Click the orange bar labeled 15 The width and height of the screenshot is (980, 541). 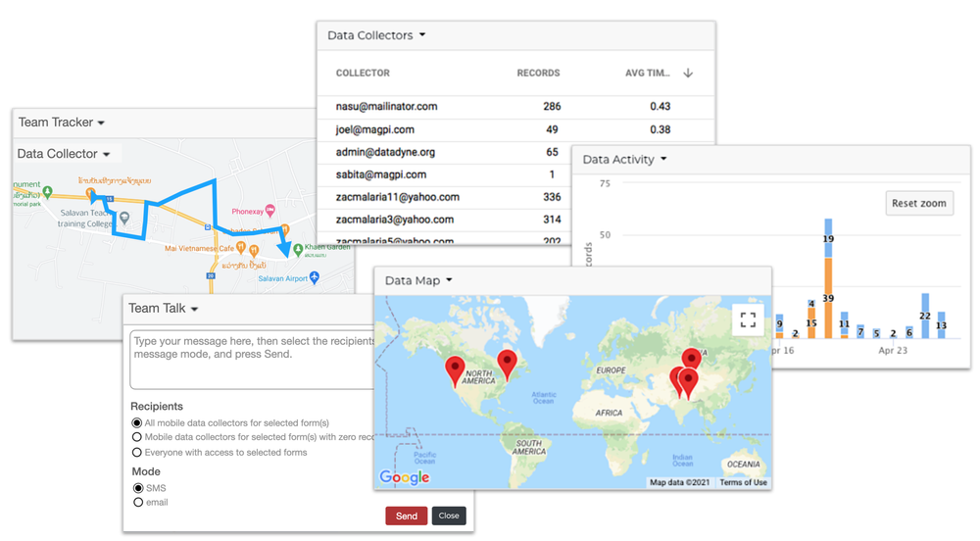tap(811, 323)
